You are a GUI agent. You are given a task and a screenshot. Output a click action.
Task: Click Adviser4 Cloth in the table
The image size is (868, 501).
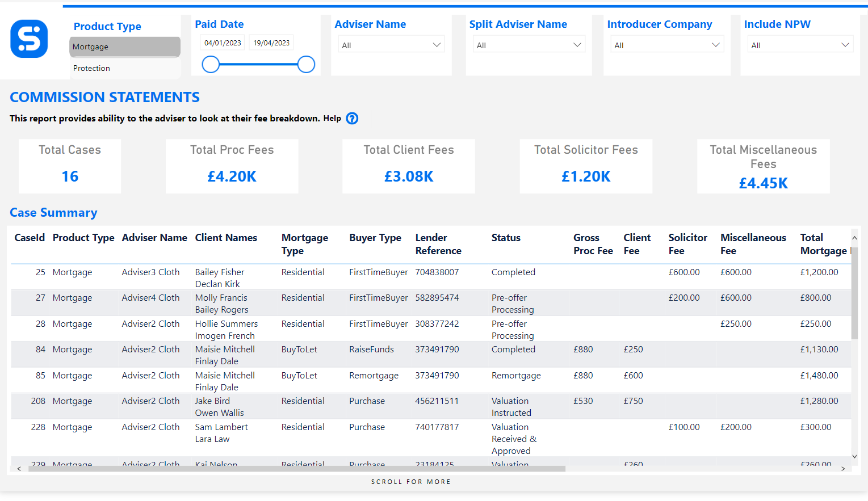150,298
